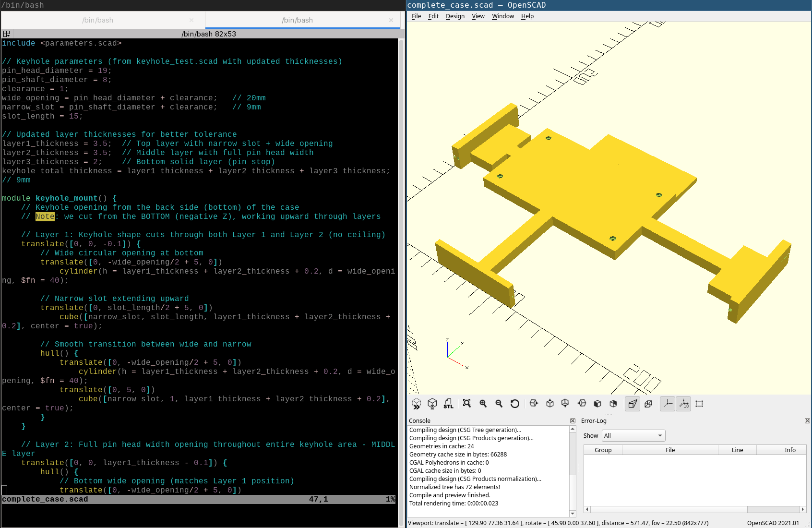
Task: Export the model as STL
Action: [x=448, y=404]
